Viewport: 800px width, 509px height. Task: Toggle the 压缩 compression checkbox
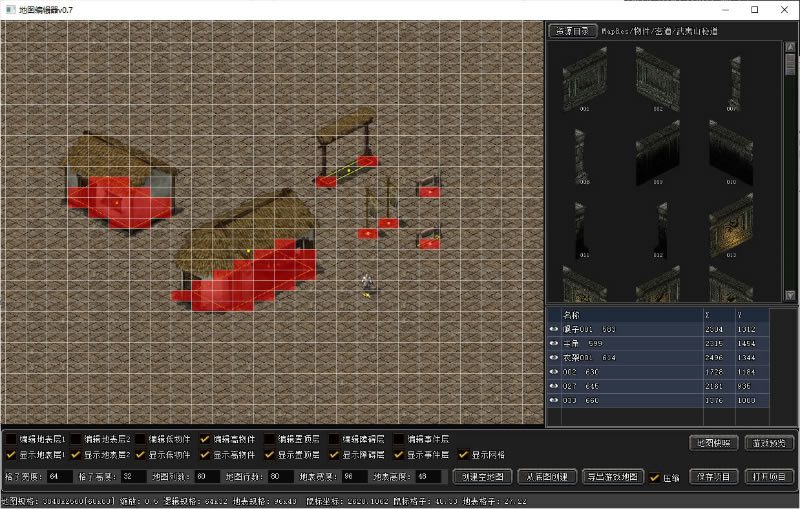[x=654, y=477]
